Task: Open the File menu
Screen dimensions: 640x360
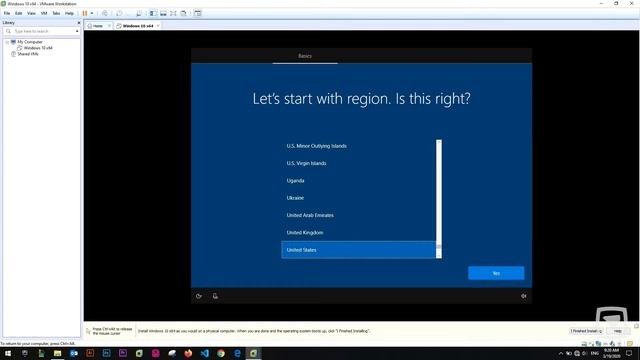Action: 7,13
